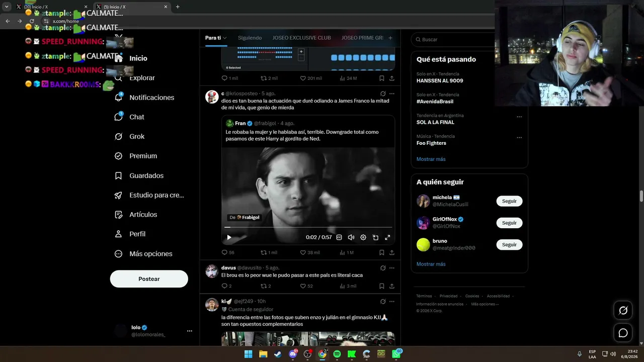
Task: Open more options on krlosposteo post
Action: 392,94
